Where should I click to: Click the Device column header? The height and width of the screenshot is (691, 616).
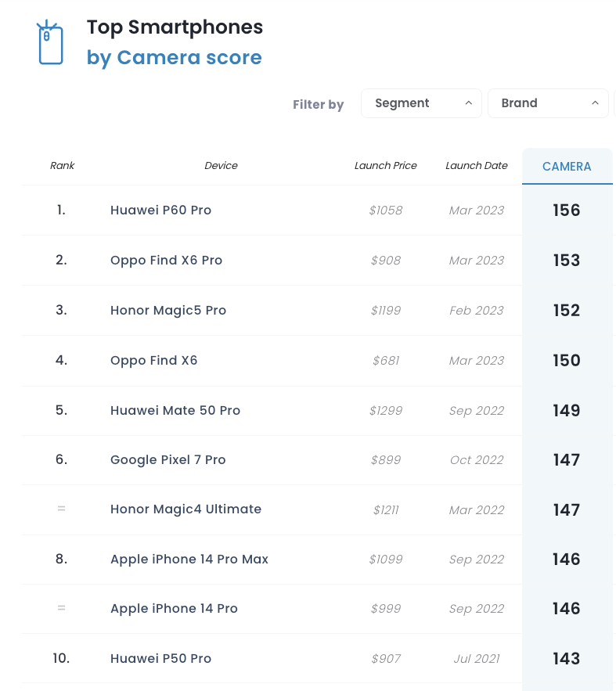point(221,166)
